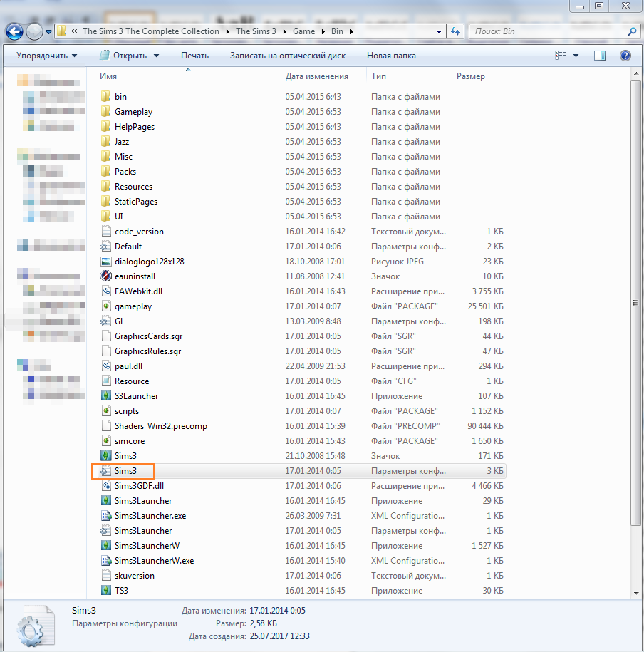
Task: Expand breadcrumb arrow after 'Game'
Action: (x=323, y=31)
